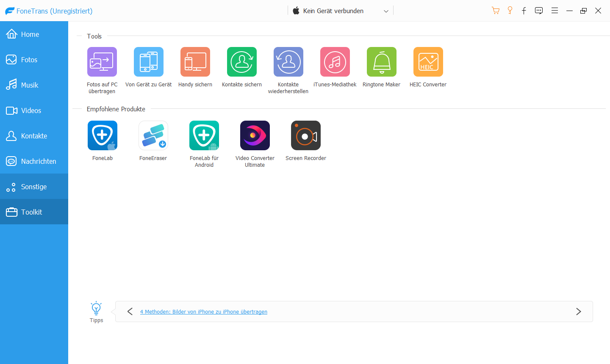Start the Kontakte sichern tool
This screenshot has height=364, width=610.
242,62
